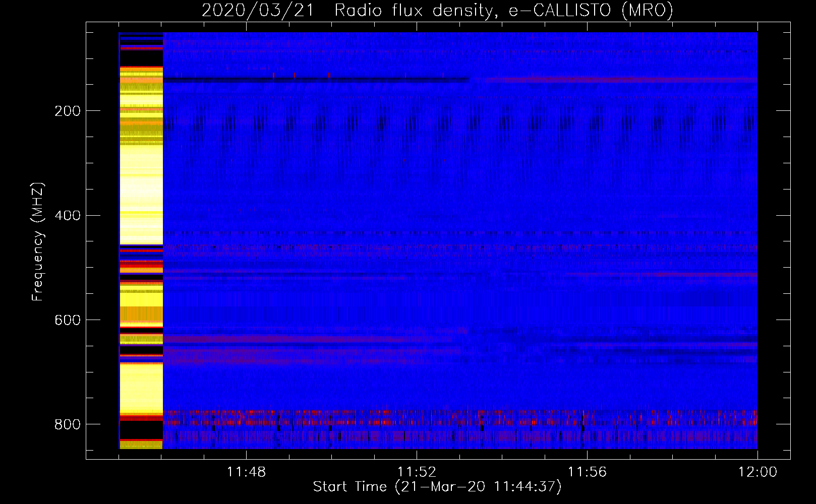The width and height of the screenshot is (816, 504).
Task: Click the 400 frequency tick label
Action: (x=68, y=216)
